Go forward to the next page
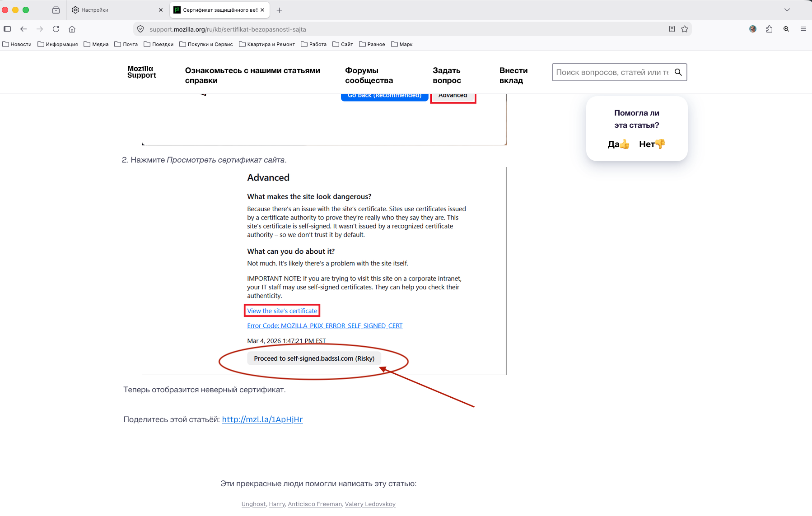 pyautogui.click(x=40, y=29)
